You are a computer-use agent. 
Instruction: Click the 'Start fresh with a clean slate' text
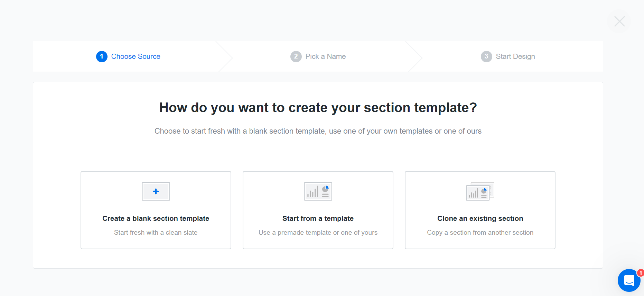tap(156, 233)
